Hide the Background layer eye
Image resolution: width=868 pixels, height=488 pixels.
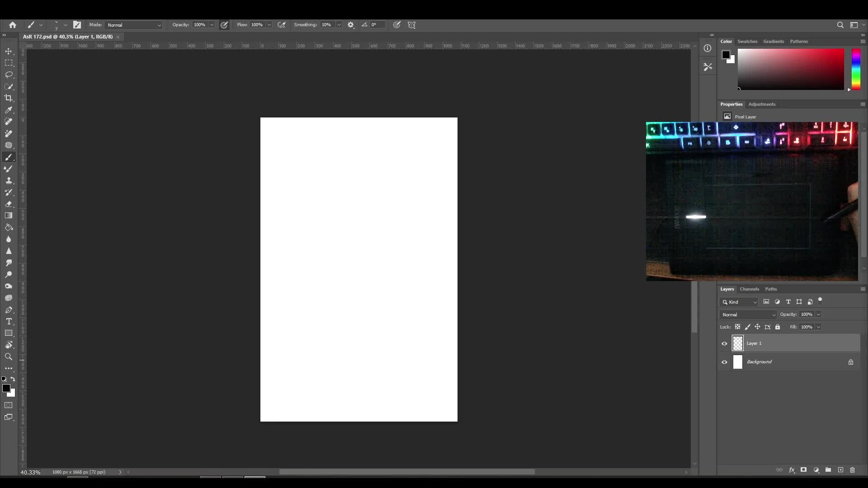[724, 362]
